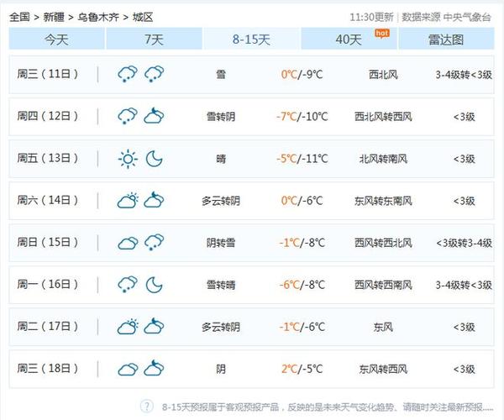Image resolution: width=504 pixels, height=420 pixels.
Task: Click temperature 0℃/-9℃
Action: [x=302, y=75]
